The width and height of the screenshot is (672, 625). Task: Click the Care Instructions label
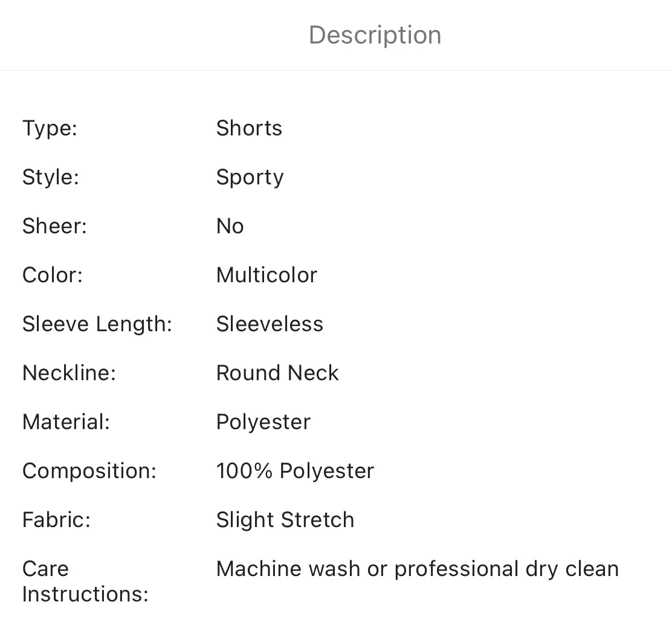(85, 581)
